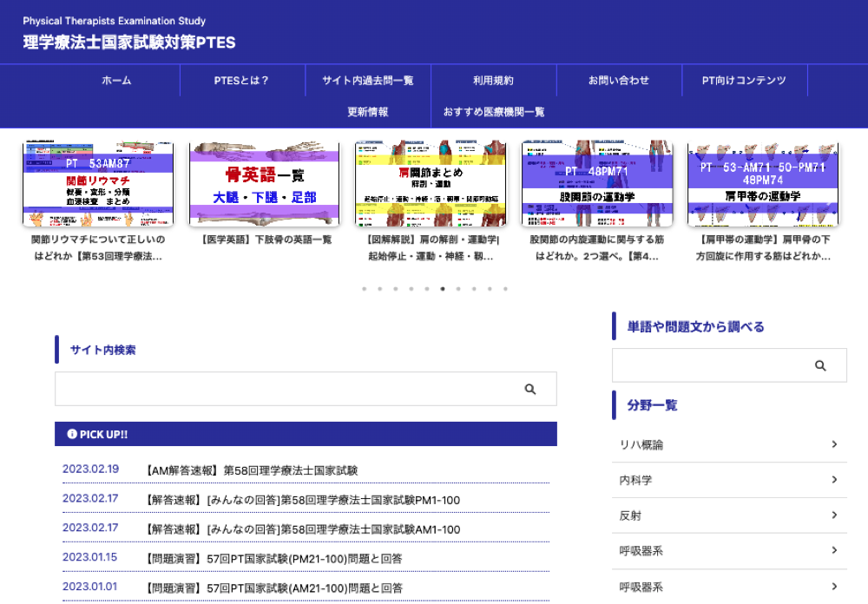
Task: Open 股関節の内旋運動に関与する筋 article link
Action: pos(597,247)
